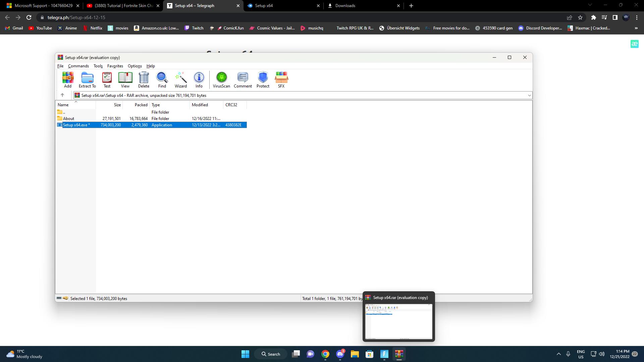Select the About folder entry

(68, 119)
